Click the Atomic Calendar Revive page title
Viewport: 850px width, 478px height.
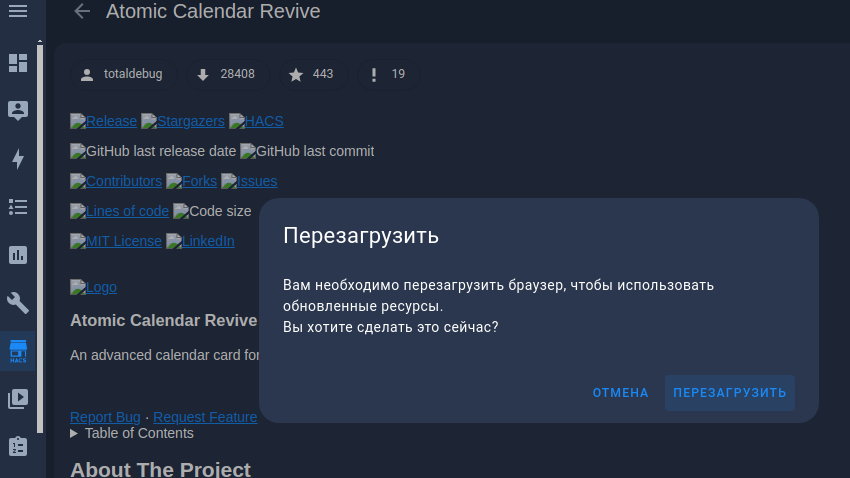click(213, 11)
